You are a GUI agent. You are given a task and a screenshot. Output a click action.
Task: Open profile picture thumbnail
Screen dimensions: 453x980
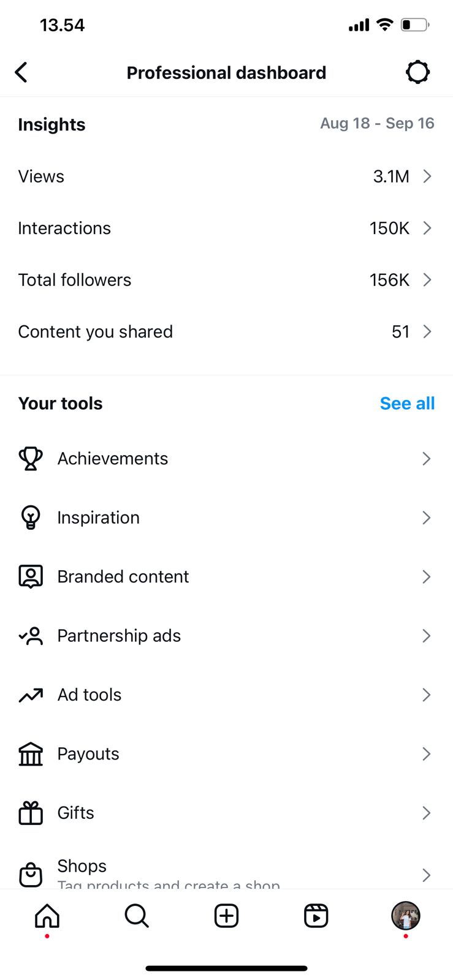(x=405, y=916)
